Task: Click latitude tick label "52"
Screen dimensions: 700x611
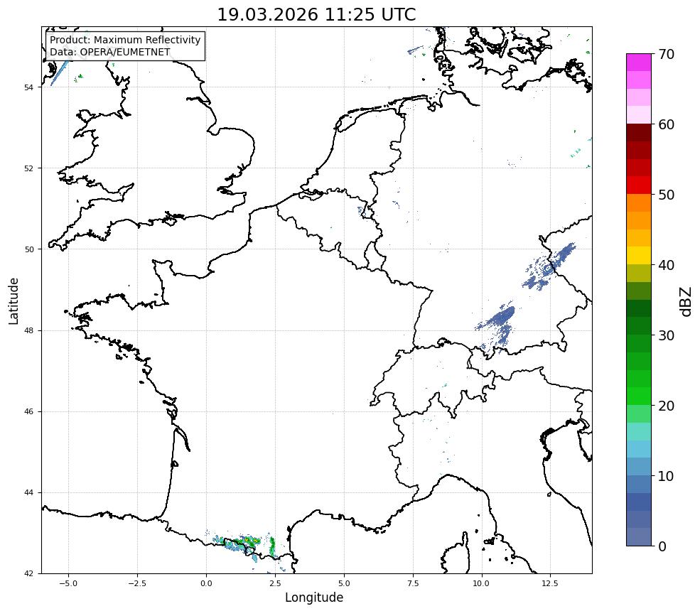Action: [28, 168]
